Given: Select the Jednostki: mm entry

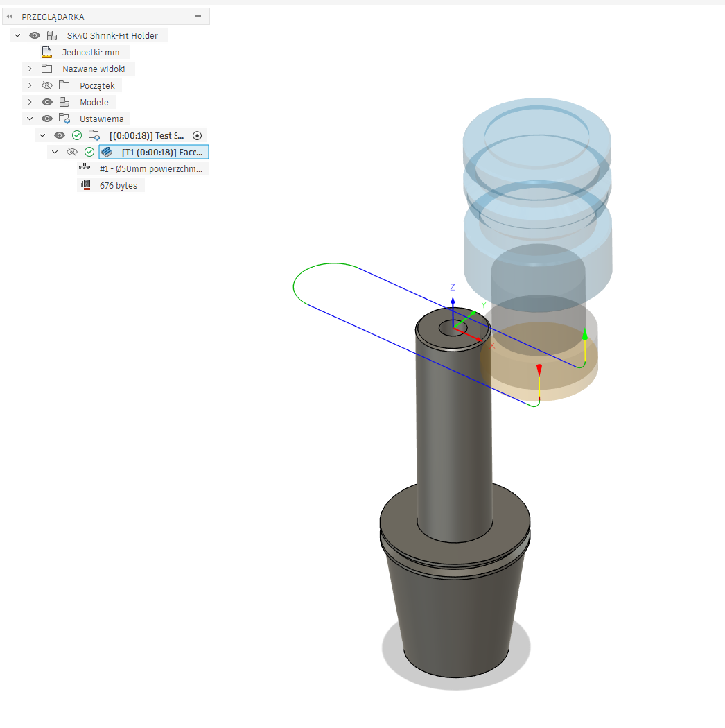Looking at the screenshot, I should [91, 53].
